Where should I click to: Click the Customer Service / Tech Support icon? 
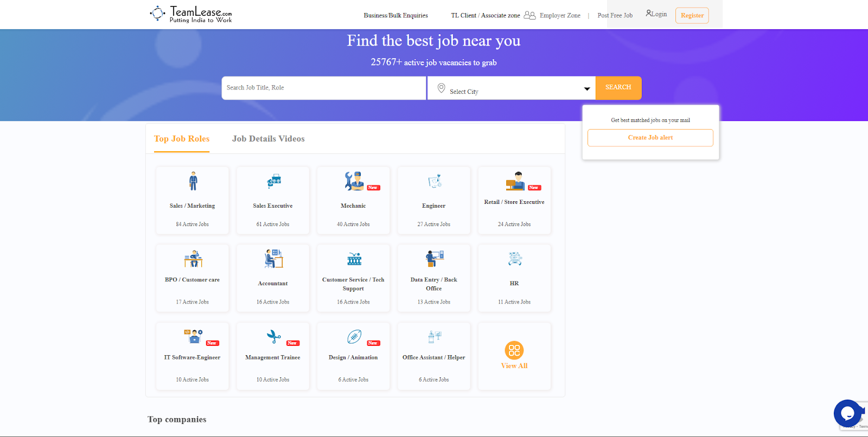click(x=354, y=259)
